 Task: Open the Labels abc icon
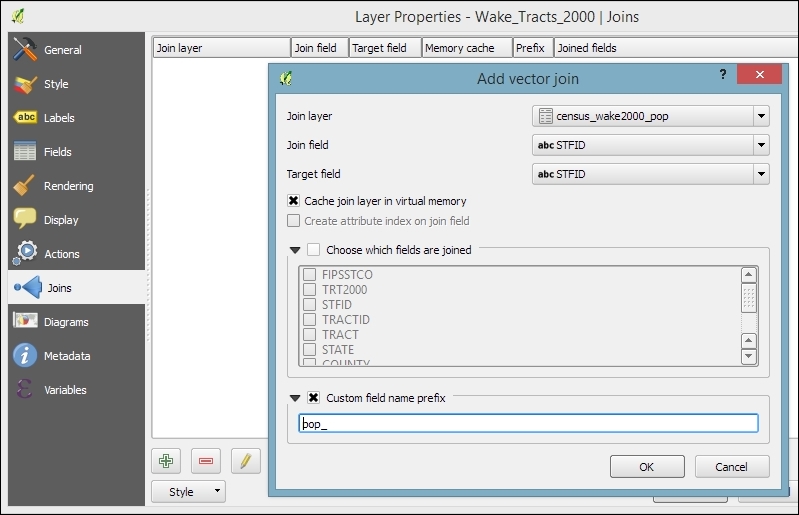click(x=25, y=118)
